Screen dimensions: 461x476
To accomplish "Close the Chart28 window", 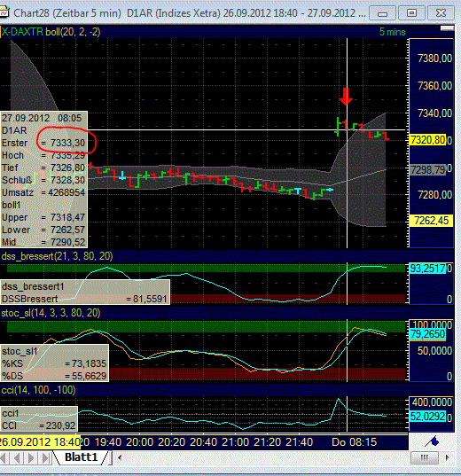I will point(441,13).
